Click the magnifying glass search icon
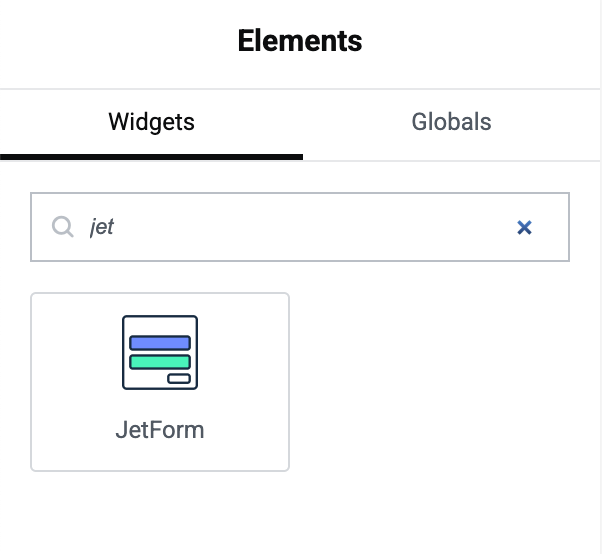The height and width of the screenshot is (554, 602). pos(63,227)
